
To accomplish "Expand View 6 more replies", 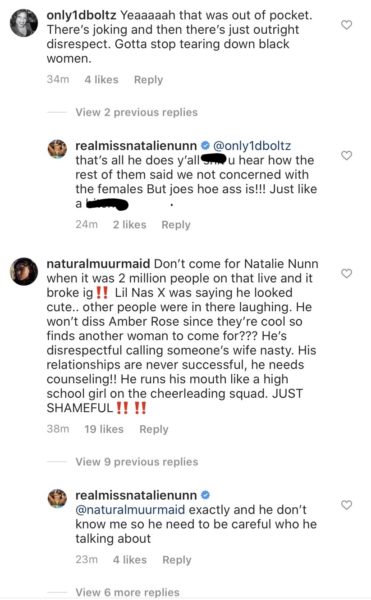I will click(127, 592).
